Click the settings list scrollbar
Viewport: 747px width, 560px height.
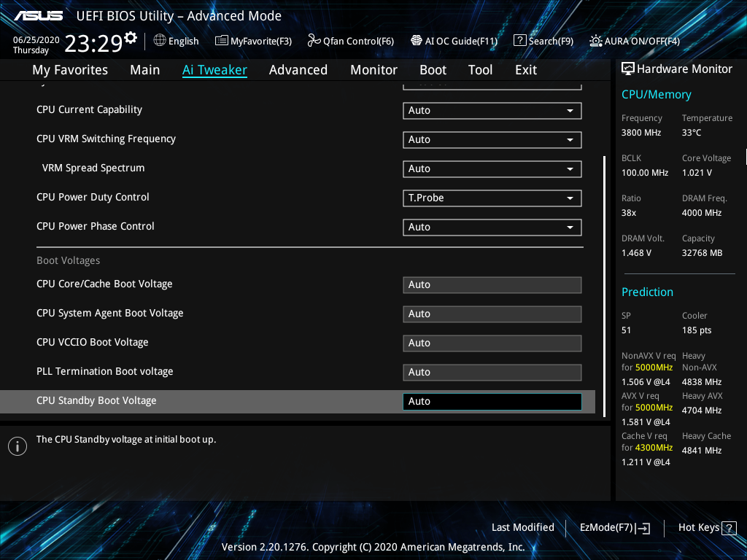[x=604, y=286]
